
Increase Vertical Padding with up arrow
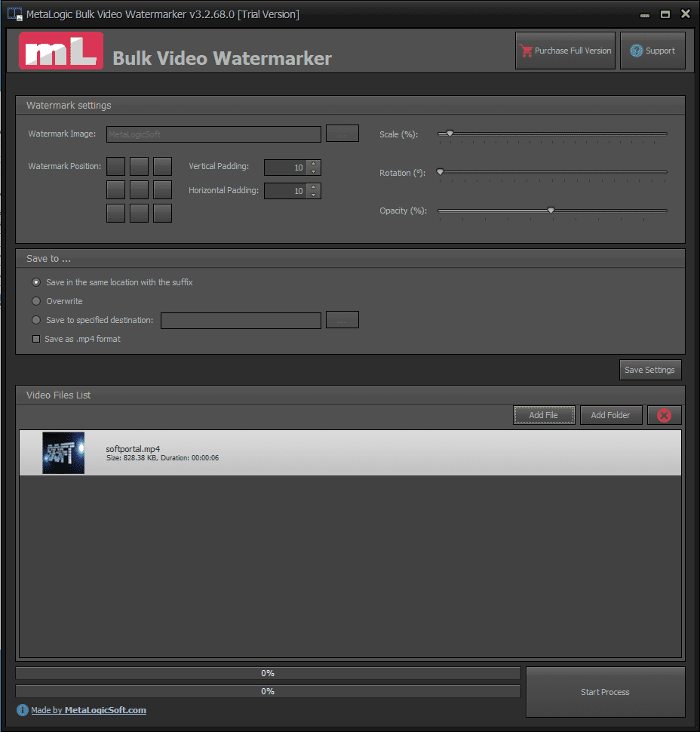tap(314, 164)
